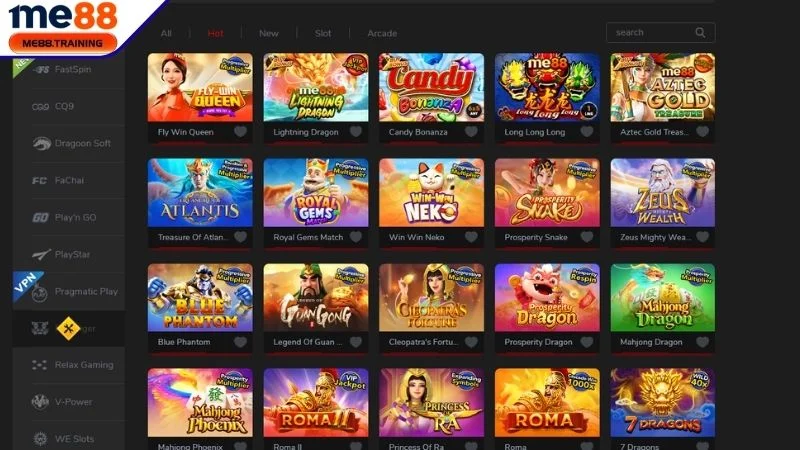Select the V-Power provider icon
Screen dimensions: 800x450
coord(40,402)
